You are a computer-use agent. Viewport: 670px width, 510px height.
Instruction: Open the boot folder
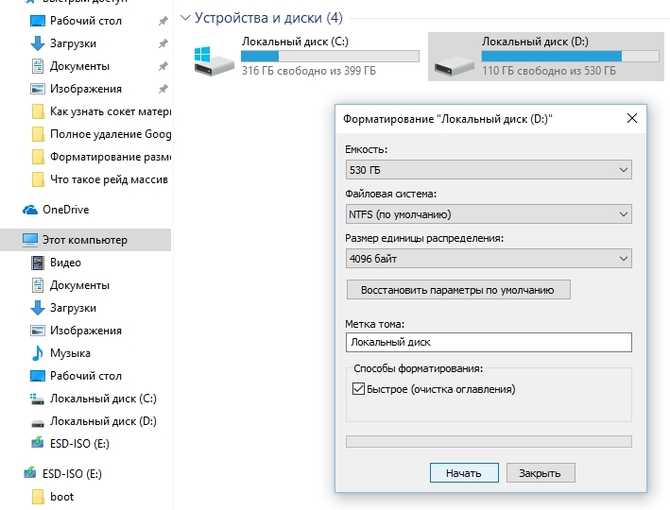(52, 497)
